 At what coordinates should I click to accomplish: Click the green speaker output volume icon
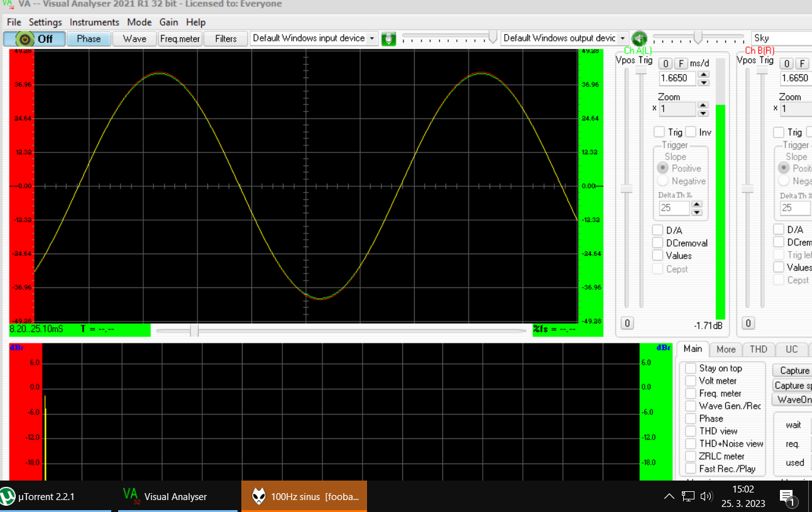(639, 38)
